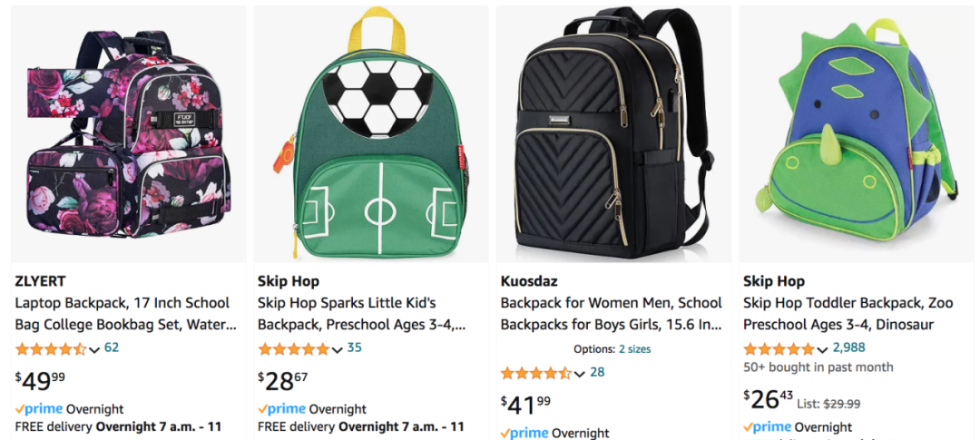Open the 35 reviews link
Image resolution: width=980 pixels, height=440 pixels.
click(355, 347)
